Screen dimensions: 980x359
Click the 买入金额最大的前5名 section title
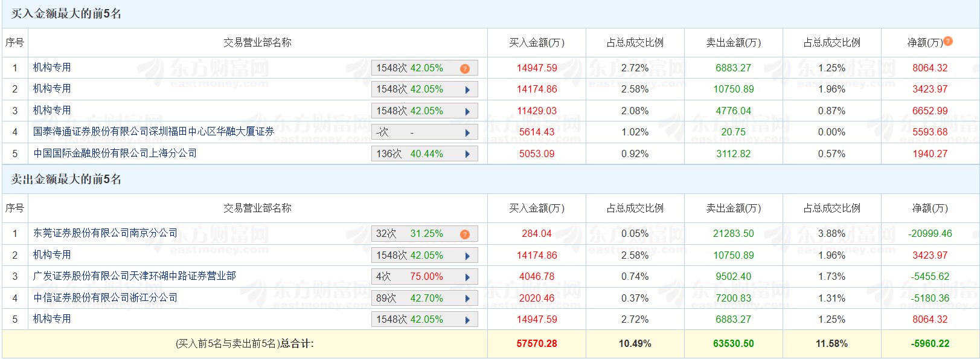coord(66,13)
